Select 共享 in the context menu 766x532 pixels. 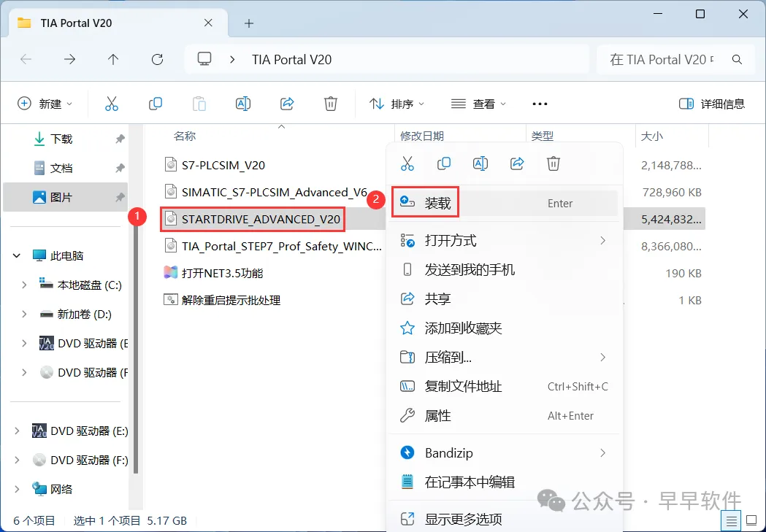tap(505, 298)
